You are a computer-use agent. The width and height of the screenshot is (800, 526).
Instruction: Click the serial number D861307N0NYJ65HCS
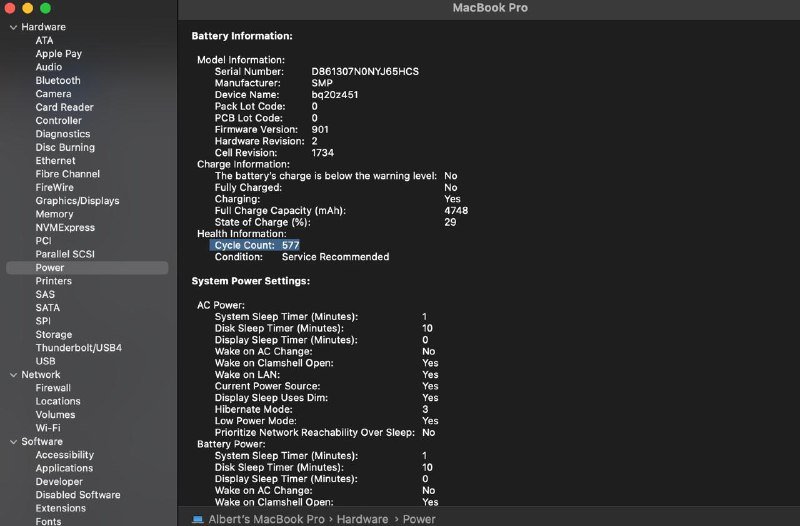(365, 71)
